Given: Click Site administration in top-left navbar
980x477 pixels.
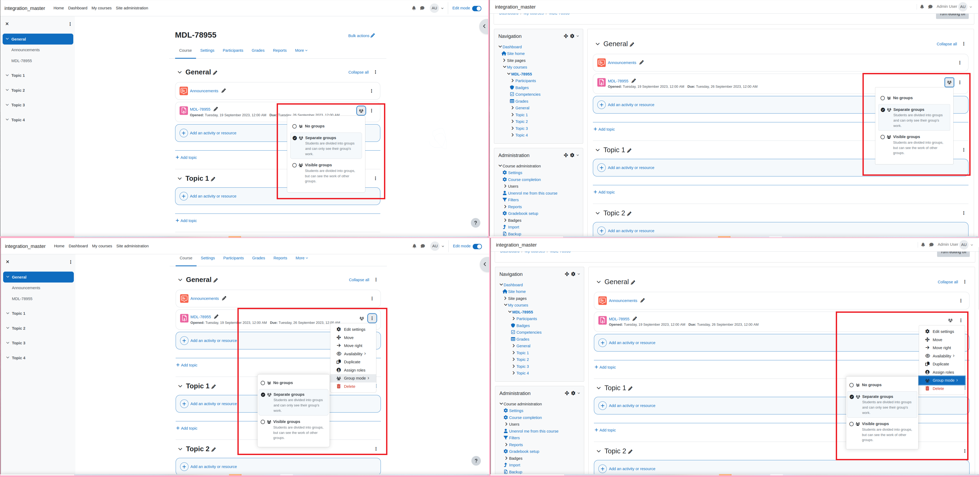Looking at the screenshot, I should pos(132,8).
